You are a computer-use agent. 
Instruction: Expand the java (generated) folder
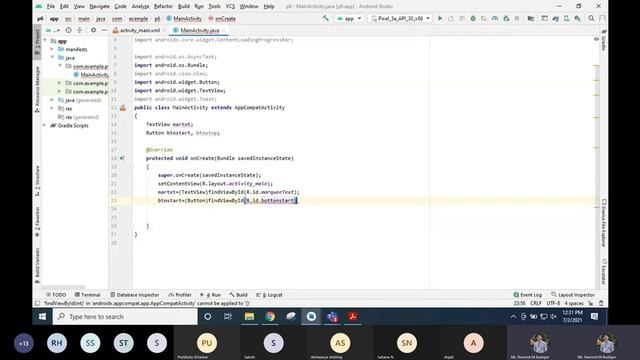[52, 100]
